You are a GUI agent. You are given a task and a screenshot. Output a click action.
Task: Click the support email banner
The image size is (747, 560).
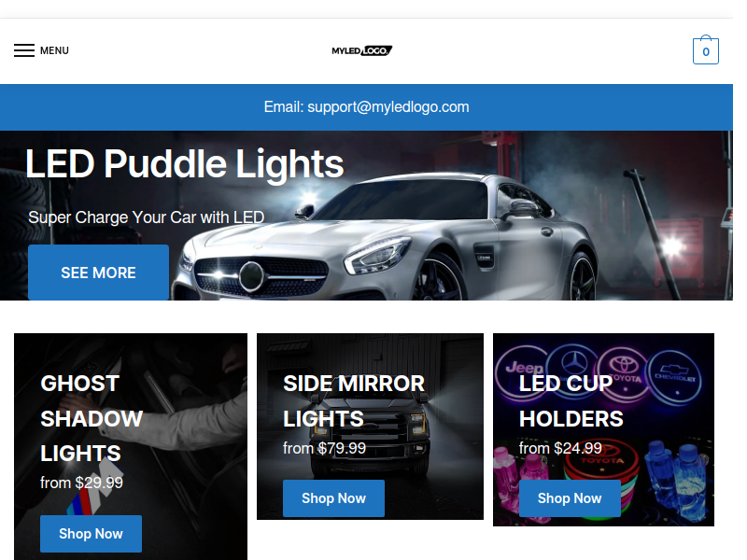click(x=366, y=107)
